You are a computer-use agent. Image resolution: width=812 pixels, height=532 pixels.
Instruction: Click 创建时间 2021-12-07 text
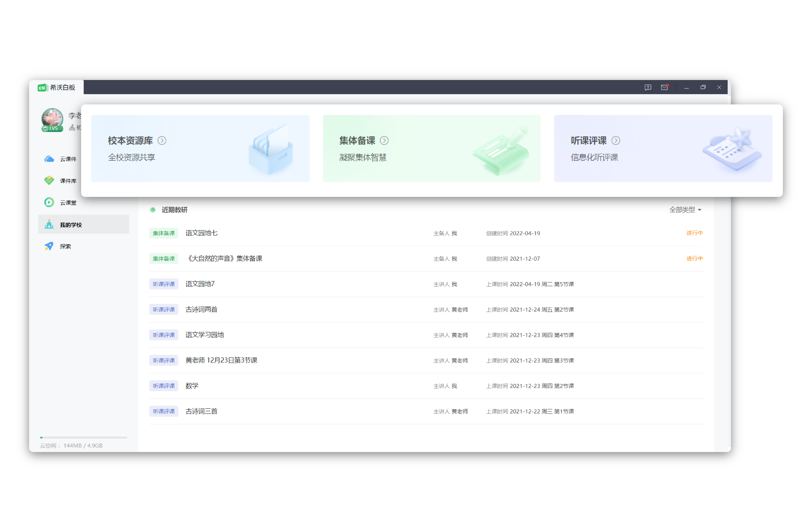(513, 259)
